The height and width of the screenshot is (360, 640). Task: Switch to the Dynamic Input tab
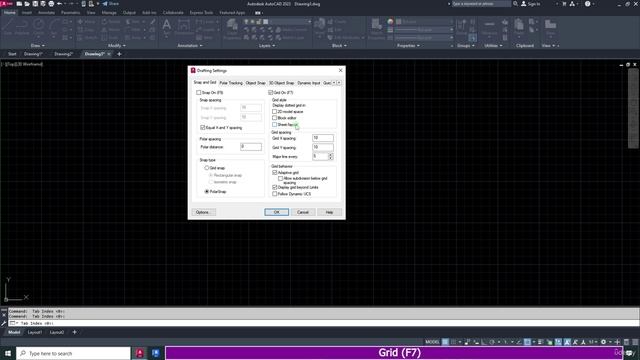(309, 83)
